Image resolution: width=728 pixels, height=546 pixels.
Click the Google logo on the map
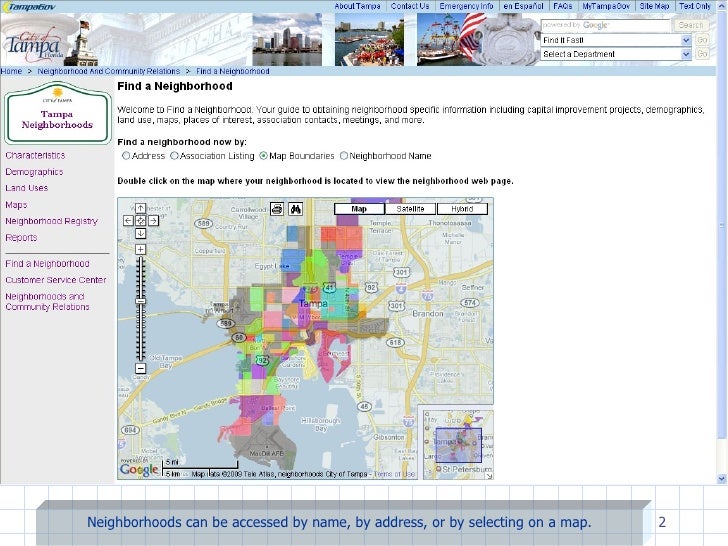[139, 469]
